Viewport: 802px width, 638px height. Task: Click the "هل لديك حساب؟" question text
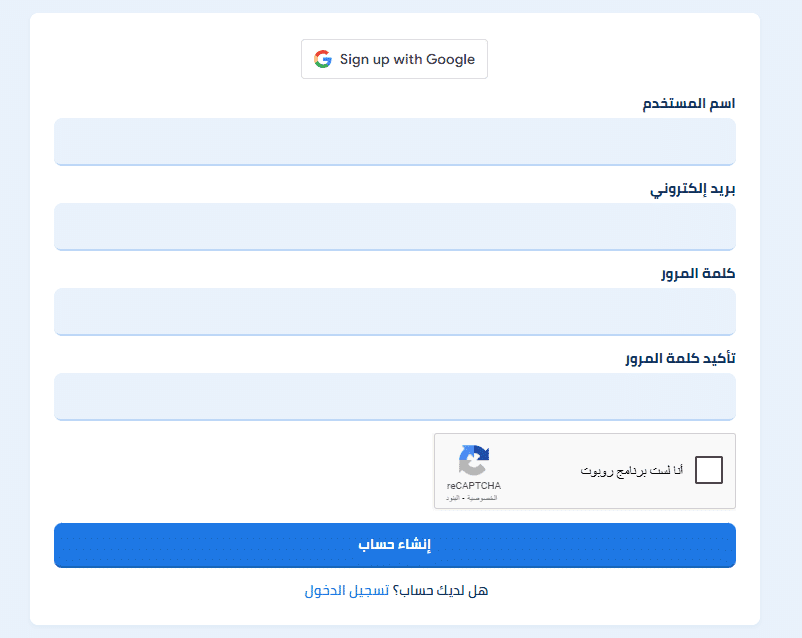[438, 590]
